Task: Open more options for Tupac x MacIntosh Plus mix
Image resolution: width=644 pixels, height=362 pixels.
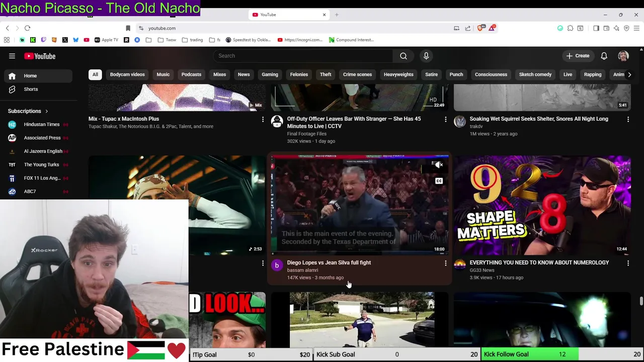Action: 263,119
